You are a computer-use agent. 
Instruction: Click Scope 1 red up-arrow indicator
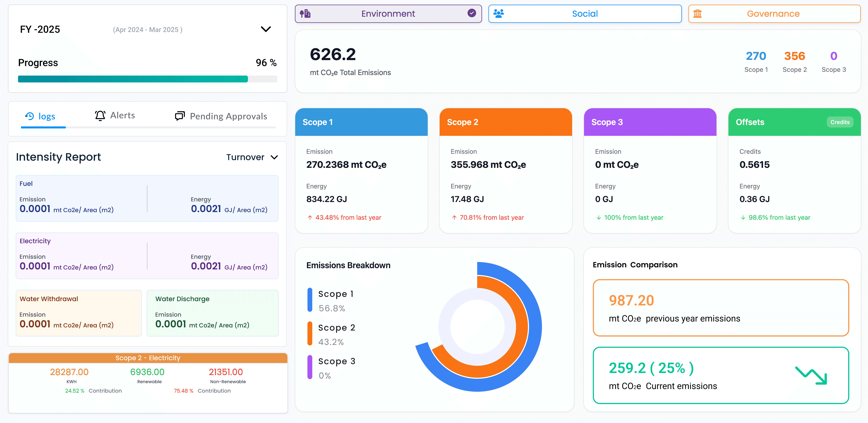tap(310, 217)
